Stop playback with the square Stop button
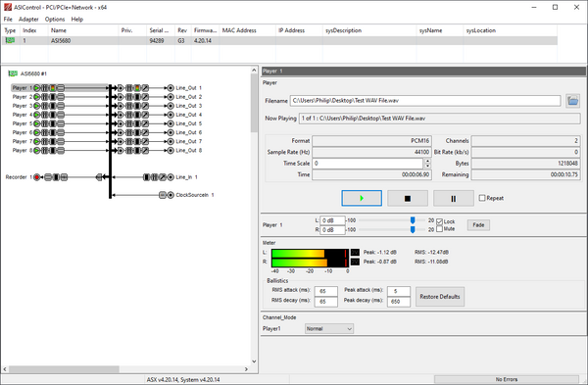Viewport: 588px width, 385px height. pyautogui.click(x=408, y=198)
